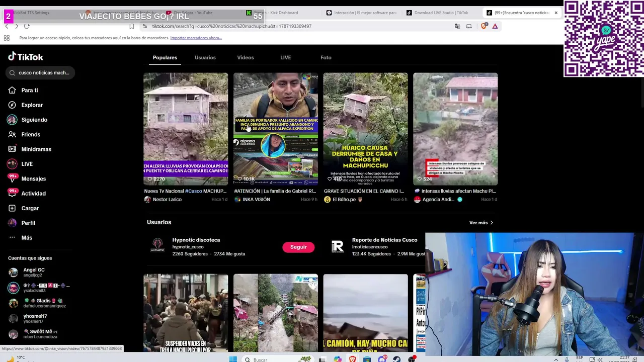Open Nueva Tv Nacional collapsed house video

pyautogui.click(x=186, y=129)
